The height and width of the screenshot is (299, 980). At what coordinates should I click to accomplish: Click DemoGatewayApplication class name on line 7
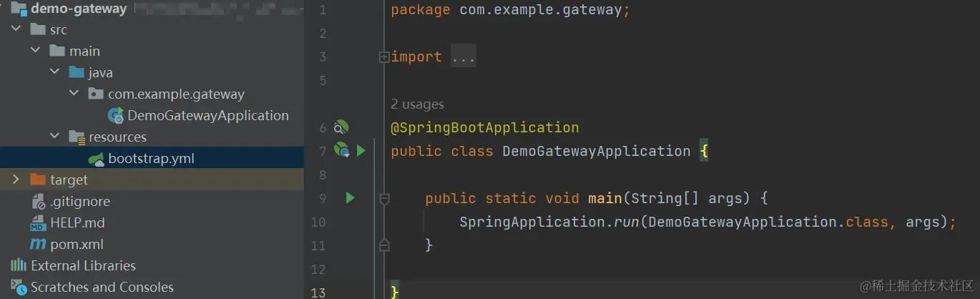(x=597, y=151)
